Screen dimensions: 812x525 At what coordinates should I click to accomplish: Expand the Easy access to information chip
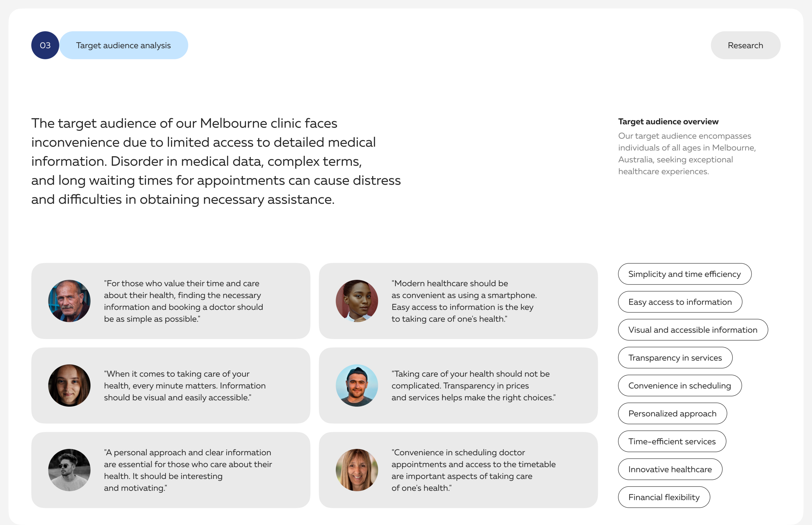pyautogui.click(x=680, y=302)
